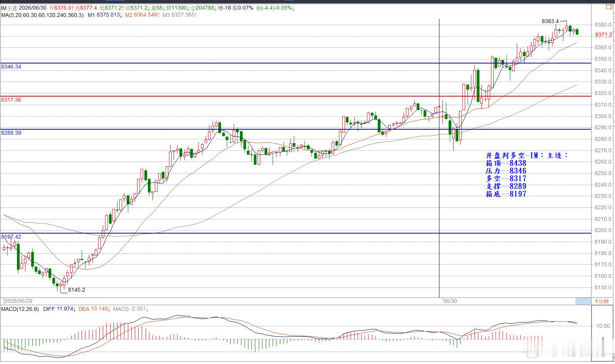Click the blue 8346.34 horizontal line label

point(11,67)
